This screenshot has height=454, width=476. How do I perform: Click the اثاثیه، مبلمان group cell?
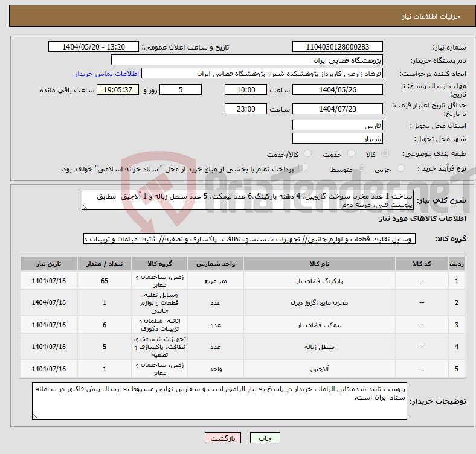pyautogui.click(x=159, y=325)
